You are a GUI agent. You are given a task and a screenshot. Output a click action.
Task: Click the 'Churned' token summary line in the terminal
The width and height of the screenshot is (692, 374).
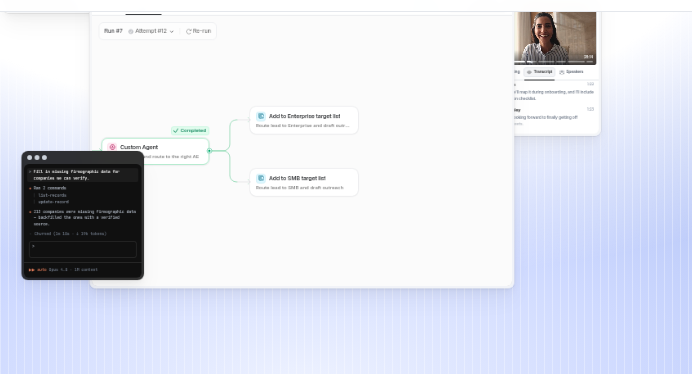point(71,234)
